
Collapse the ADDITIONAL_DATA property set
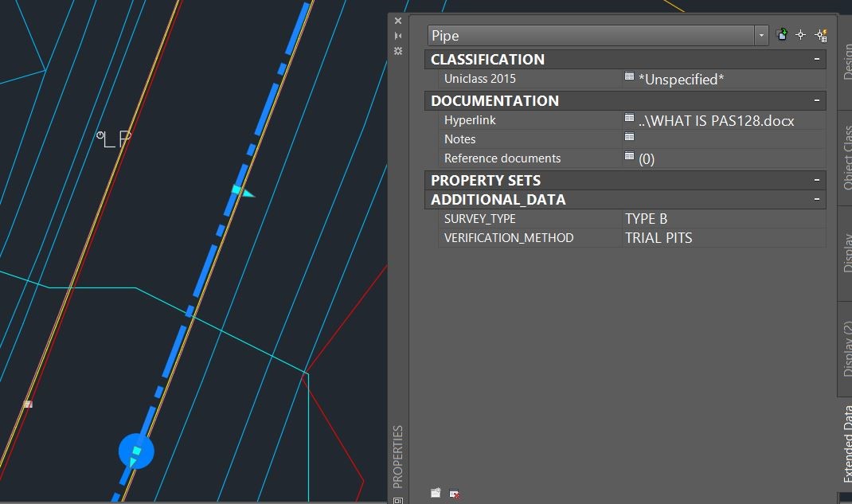click(817, 199)
